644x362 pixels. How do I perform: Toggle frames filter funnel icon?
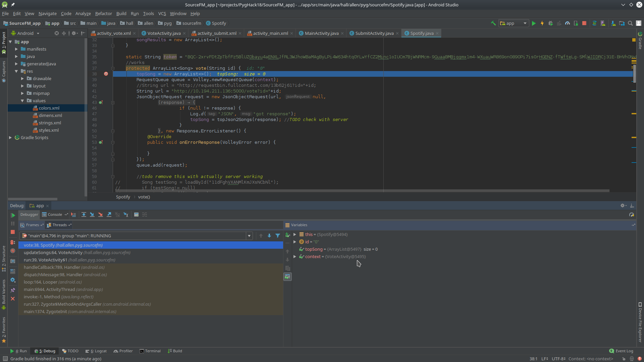click(278, 236)
